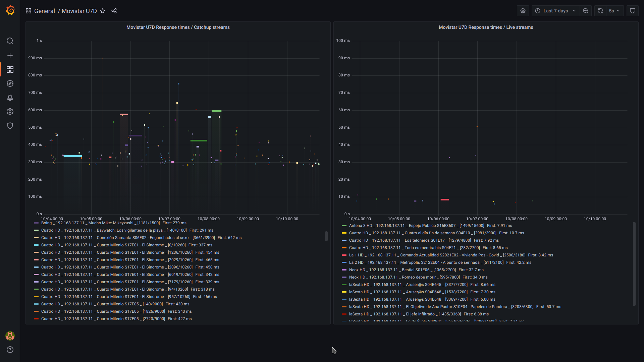Click the Grafana logo home icon
Screen dimensions: 644x362
point(10,10)
